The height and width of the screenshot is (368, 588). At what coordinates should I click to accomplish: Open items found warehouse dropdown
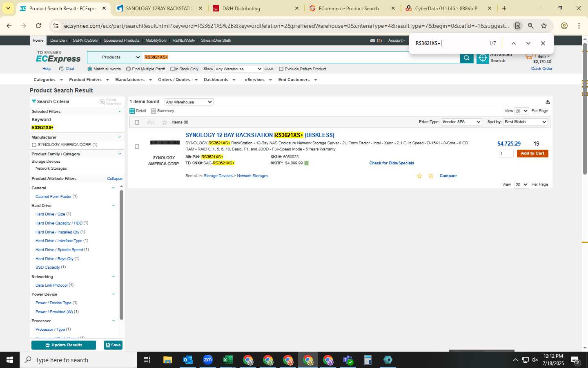(x=189, y=102)
